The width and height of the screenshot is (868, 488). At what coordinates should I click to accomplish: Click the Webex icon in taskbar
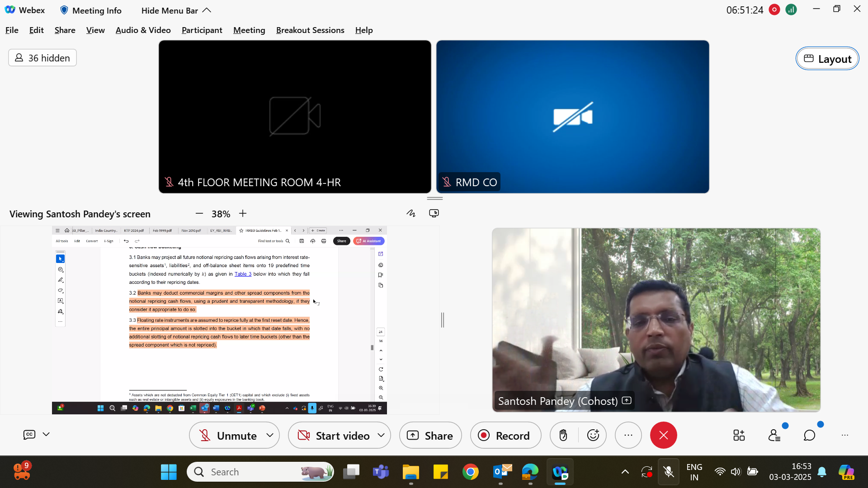click(560, 472)
